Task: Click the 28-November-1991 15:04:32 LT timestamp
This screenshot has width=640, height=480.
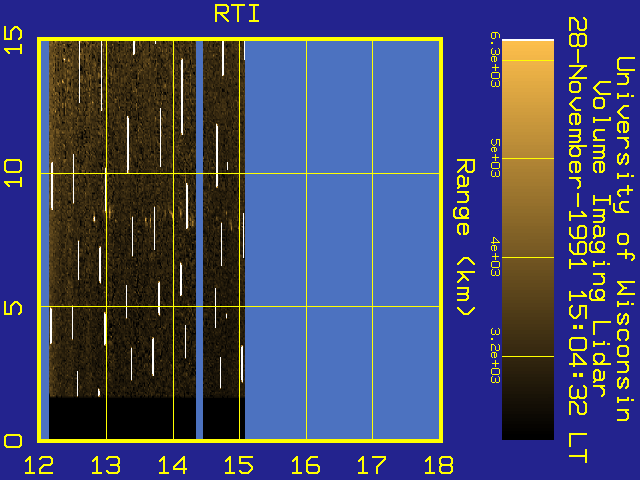Action: point(578,240)
